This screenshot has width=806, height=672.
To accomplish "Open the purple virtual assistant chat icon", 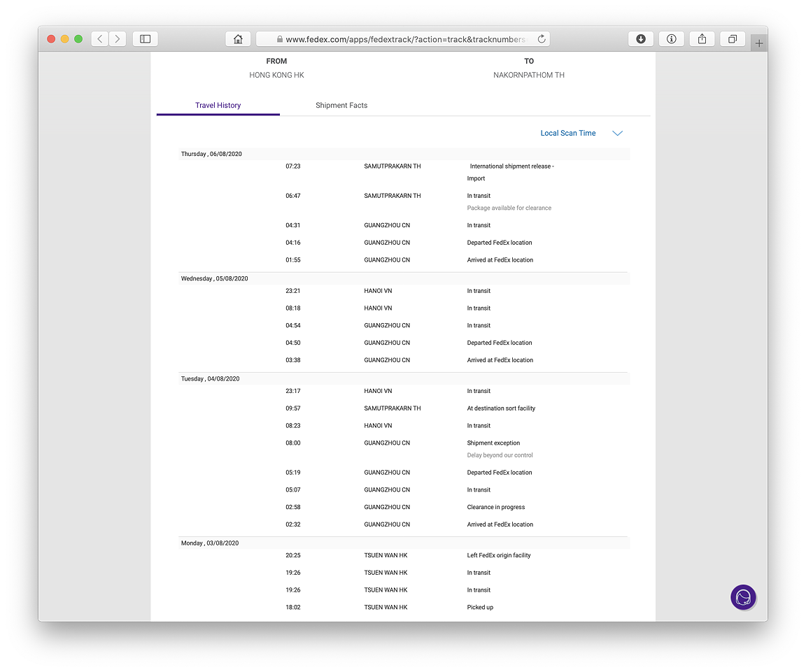I will pos(743,597).
